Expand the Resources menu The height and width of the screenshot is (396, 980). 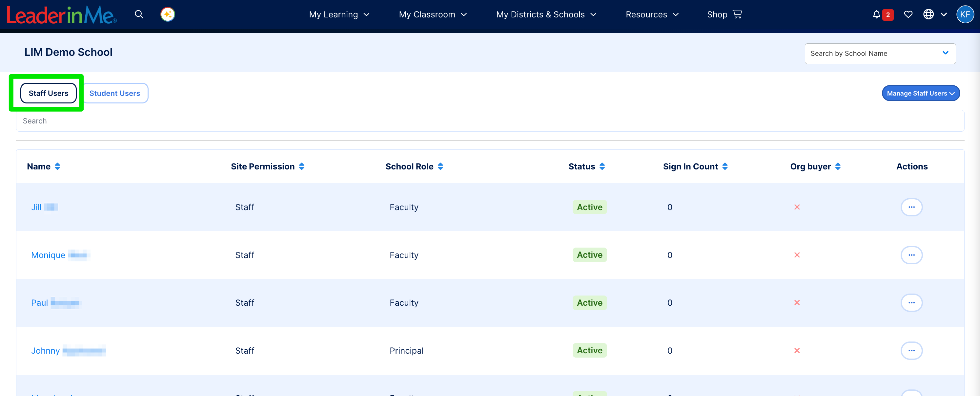[652, 14]
